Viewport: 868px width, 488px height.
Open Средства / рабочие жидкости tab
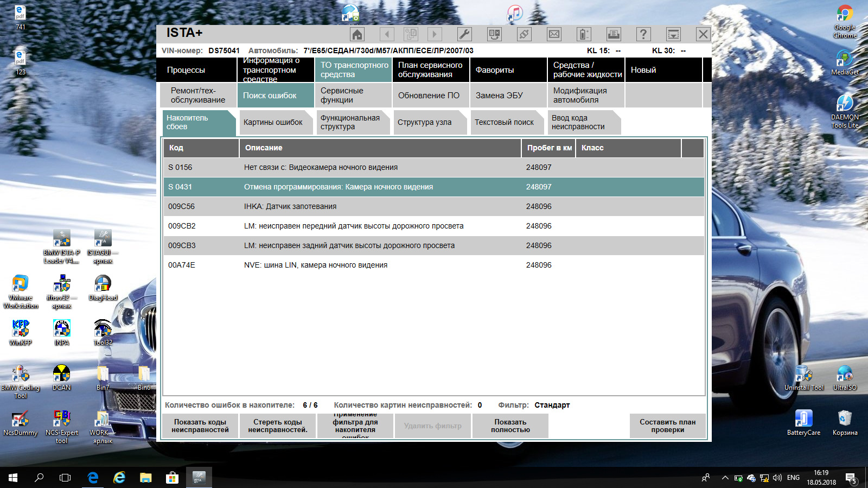pos(586,70)
